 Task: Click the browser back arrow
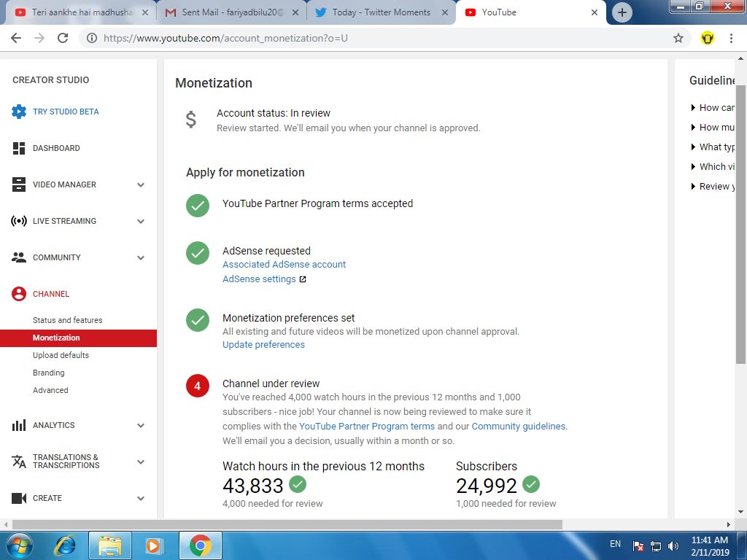pyautogui.click(x=16, y=38)
